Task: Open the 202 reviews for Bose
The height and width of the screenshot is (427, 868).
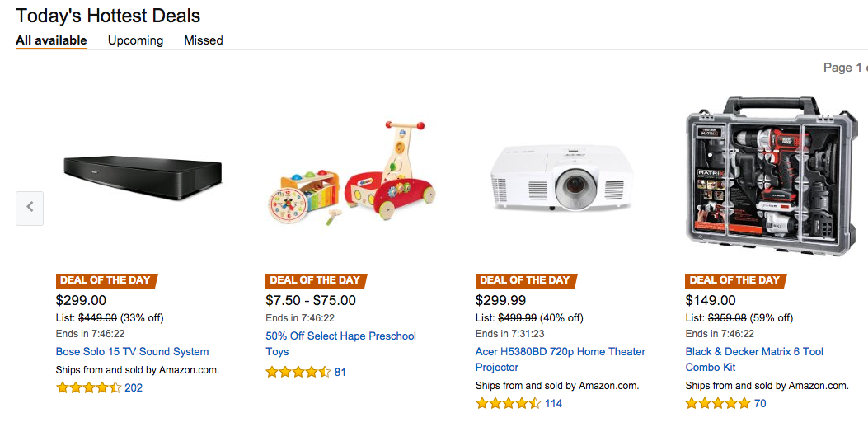Action: pyautogui.click(x=134, y=387)
